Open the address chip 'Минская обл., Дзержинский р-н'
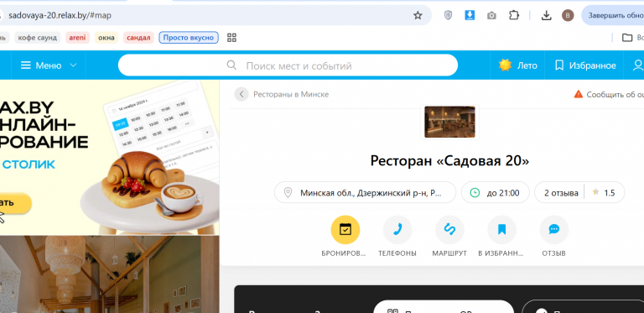Viewport: 644px width, 313px height. (365, 192)
